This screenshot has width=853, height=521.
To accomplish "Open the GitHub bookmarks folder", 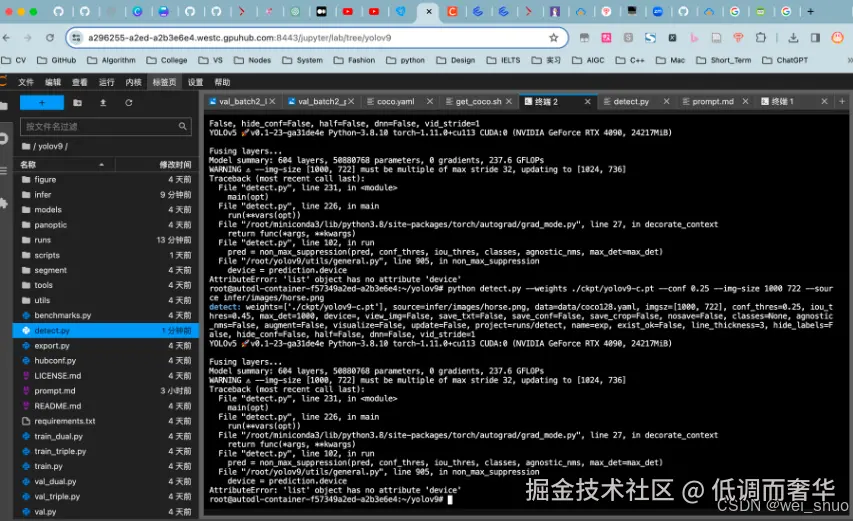I will [x=57, y=60].
